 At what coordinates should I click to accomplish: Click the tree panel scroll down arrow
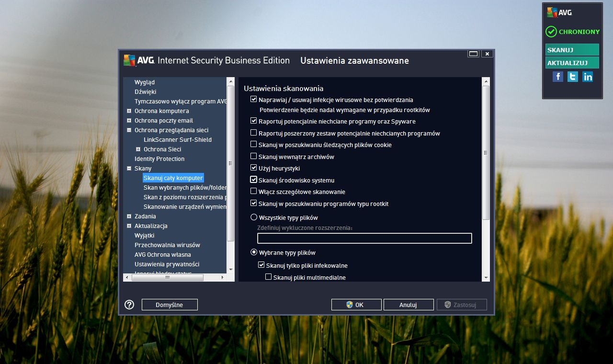tap(231, 270)
